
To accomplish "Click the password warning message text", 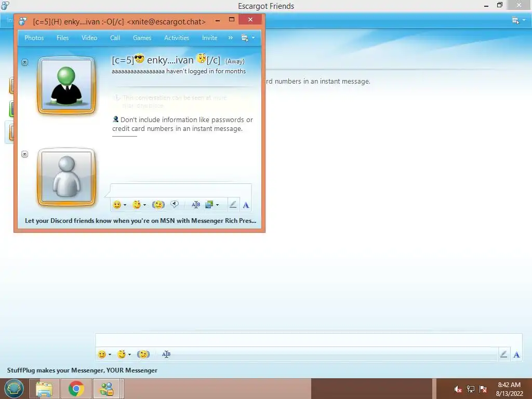I will click(x=182, y=124).
